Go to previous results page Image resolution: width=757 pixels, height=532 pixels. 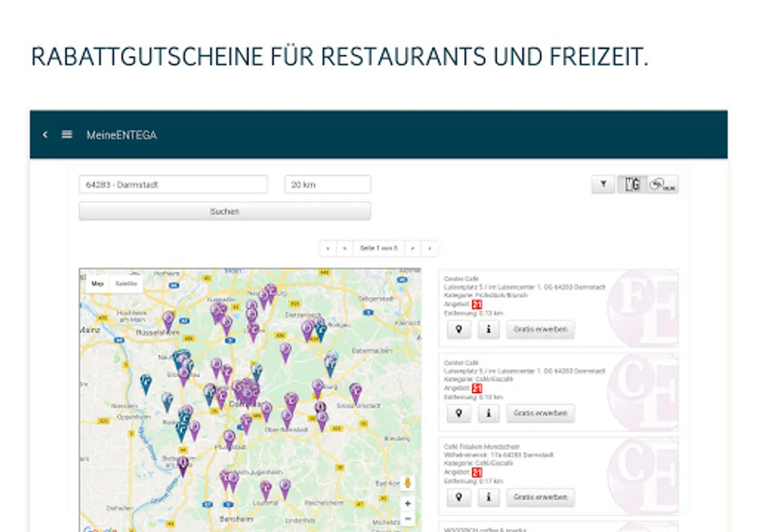tap(344, 248)
